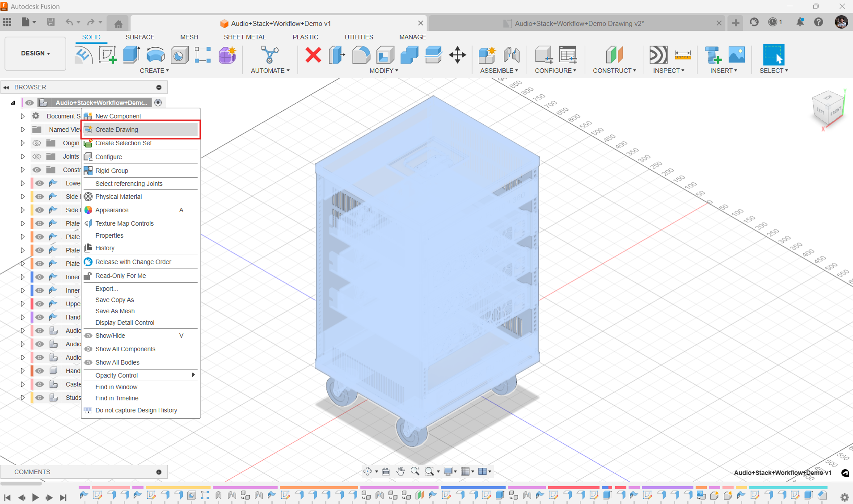
Task: Switch to the SURFACE tab
Action: pyautogui.click(x=140, y=37)
